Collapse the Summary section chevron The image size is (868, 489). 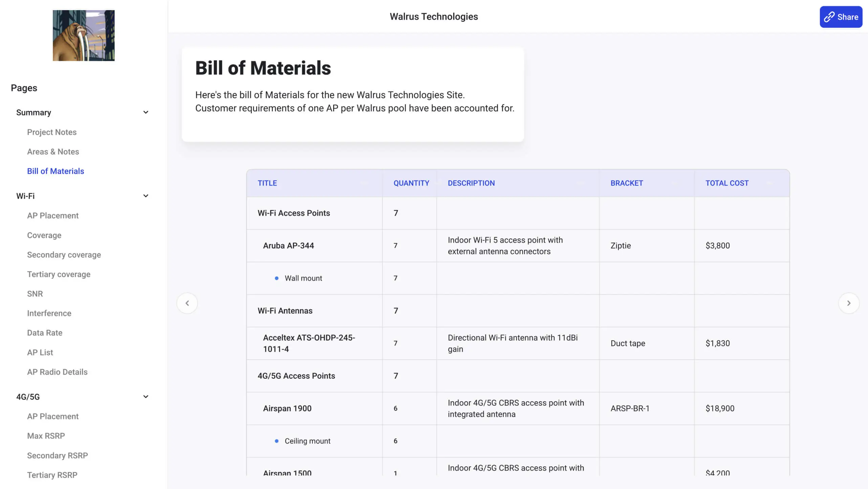[146, 112]
